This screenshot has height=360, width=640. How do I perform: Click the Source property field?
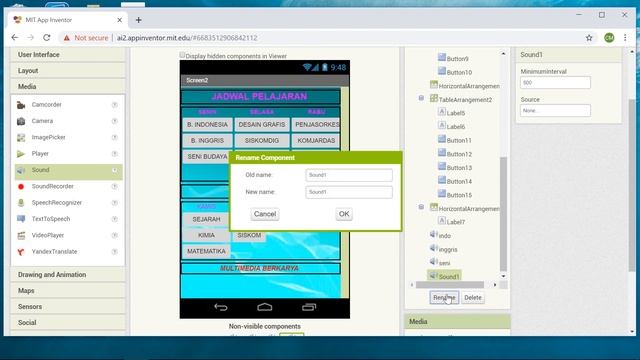555,110
